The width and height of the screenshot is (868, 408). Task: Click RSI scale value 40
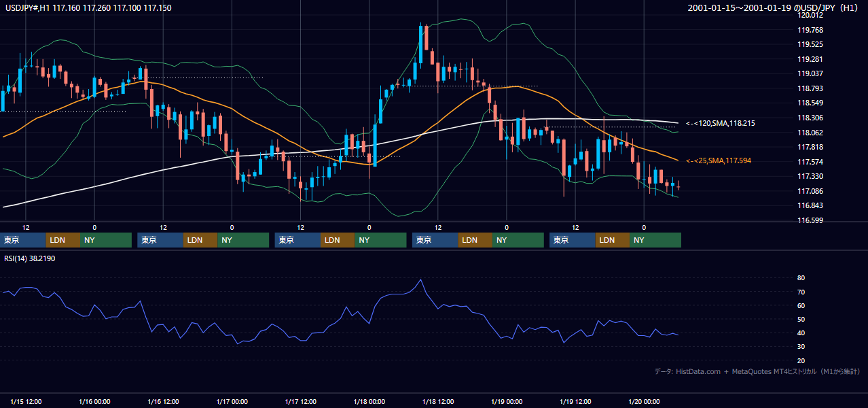pos(801,333)
